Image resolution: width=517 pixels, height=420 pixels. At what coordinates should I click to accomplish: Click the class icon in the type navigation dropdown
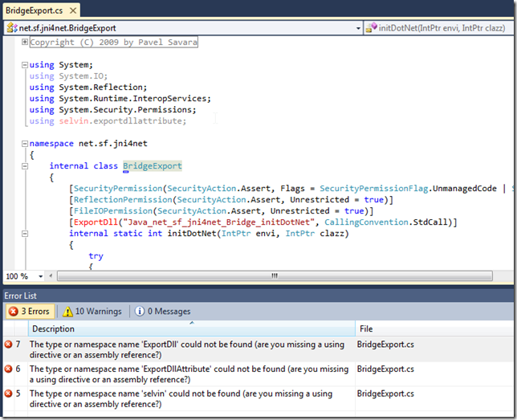click(12, 27)
